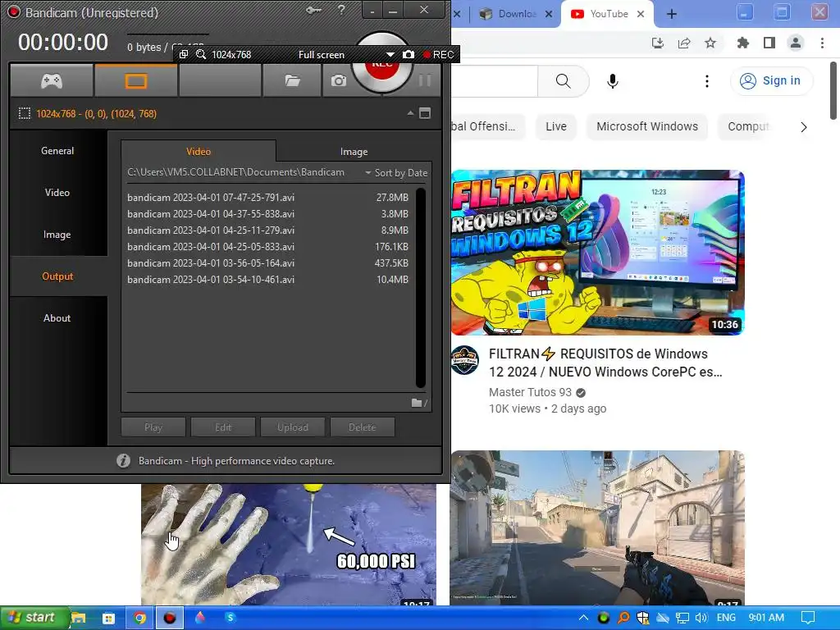The height and width of the screenshot is (630, 840).
Task: Open Chrome extensions puzzle icon
Action: click(x=743, y=43)
